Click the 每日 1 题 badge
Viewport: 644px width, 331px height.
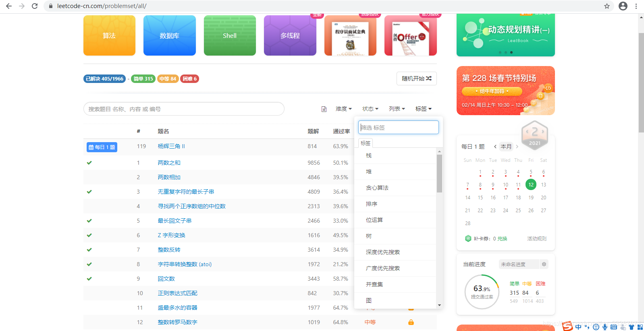(x=102, y=147)
